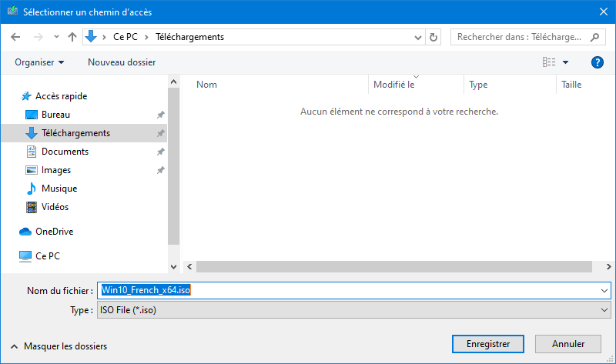Select Ce PC in the sidebar
The image size is (616, 364).
pyautogui.click(x=48, y=256)
